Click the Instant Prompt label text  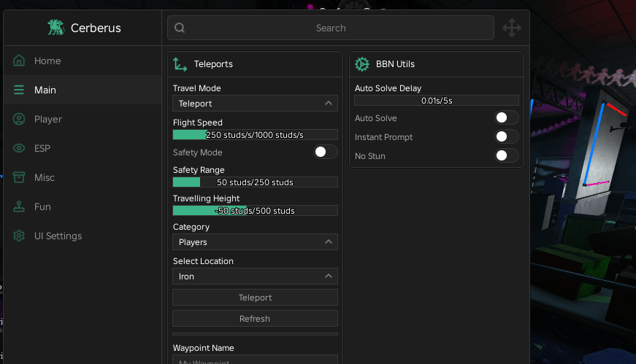[383, 137]
